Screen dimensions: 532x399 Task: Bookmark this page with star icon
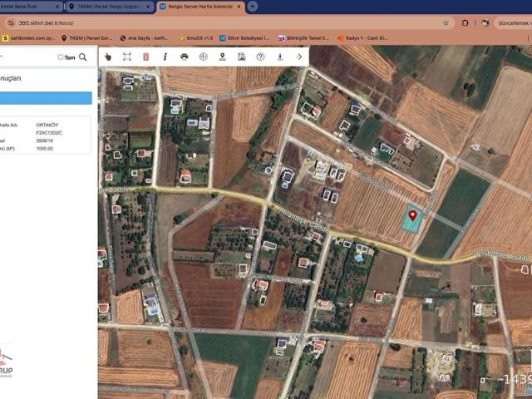(446, 22)
